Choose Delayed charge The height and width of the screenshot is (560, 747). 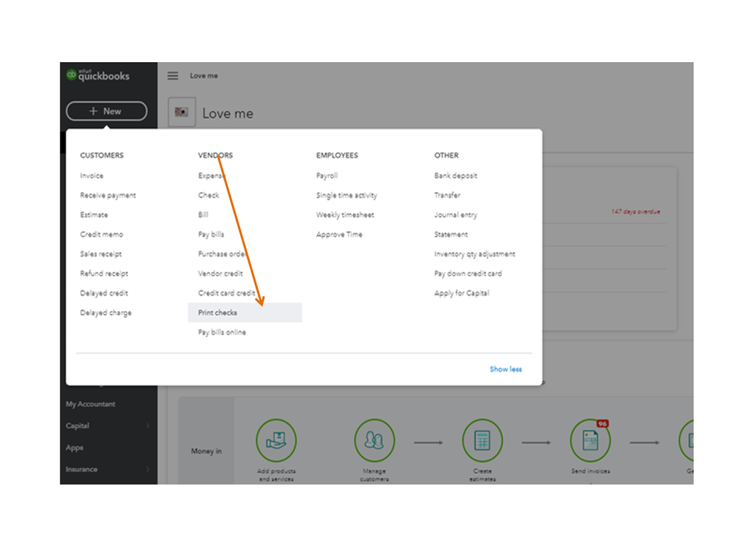[x=105, y=313]
